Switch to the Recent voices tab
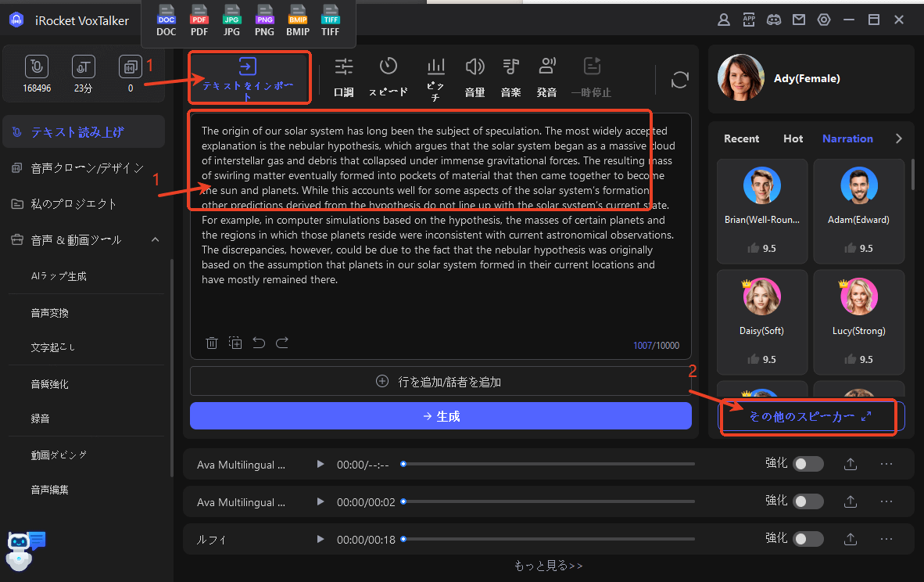This screenshot has height=582, width=924. point(741,138)
